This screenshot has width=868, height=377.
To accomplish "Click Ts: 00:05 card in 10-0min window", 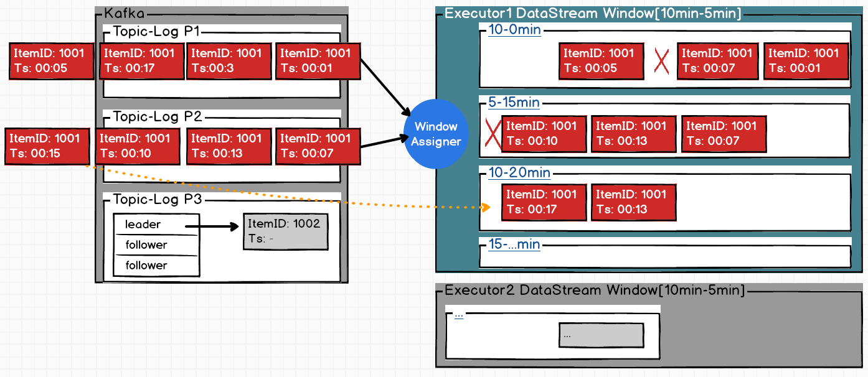I will tap(601, 61).
